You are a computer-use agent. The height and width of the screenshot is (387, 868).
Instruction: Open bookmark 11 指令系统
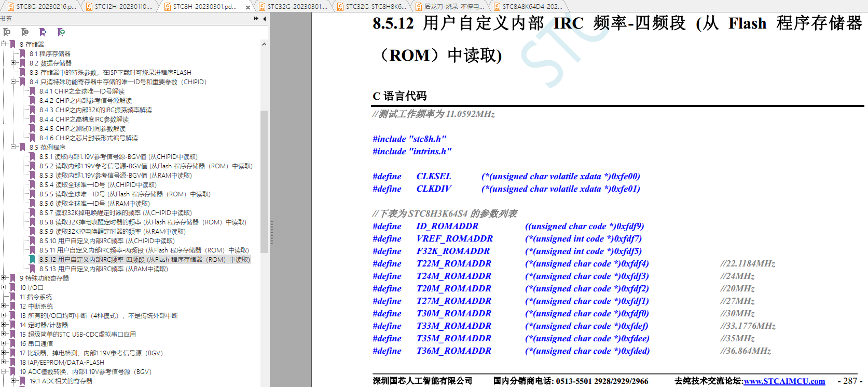click(x=36, y=297)
